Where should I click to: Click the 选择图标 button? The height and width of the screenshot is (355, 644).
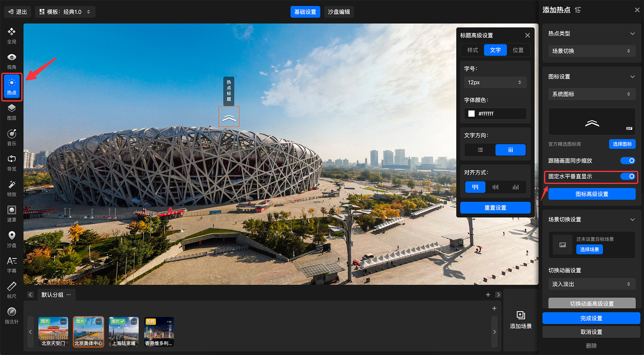(622, 144)
